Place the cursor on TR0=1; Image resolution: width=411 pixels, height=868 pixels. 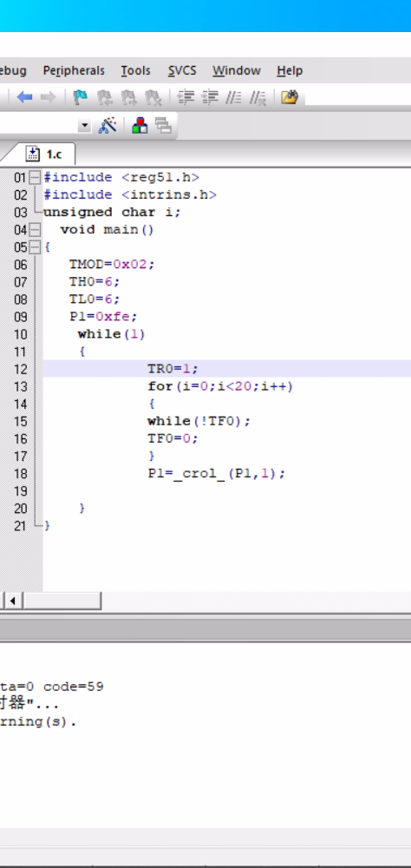[173, 369]
